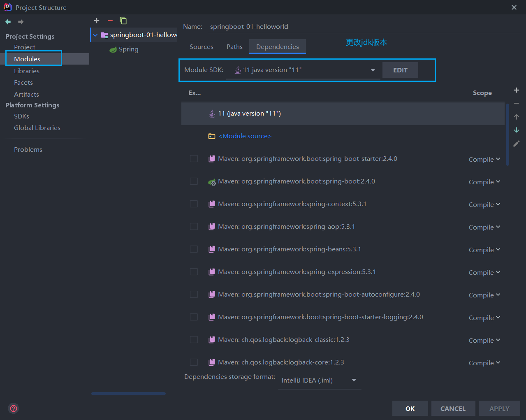
Task: Click the forward navigation arrow
Action: point(21,22)
